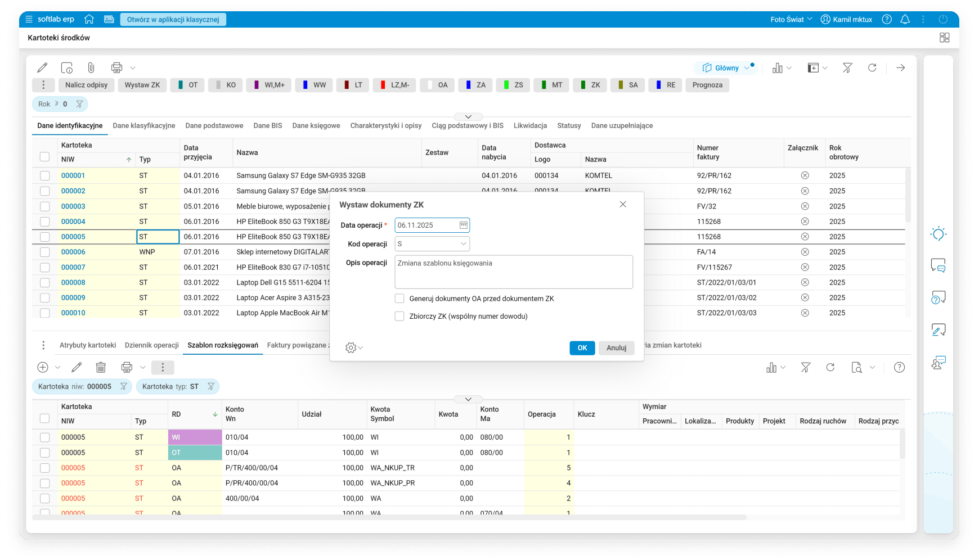
Task: Confirm the dialog with OK button
Action: [582, 348]
